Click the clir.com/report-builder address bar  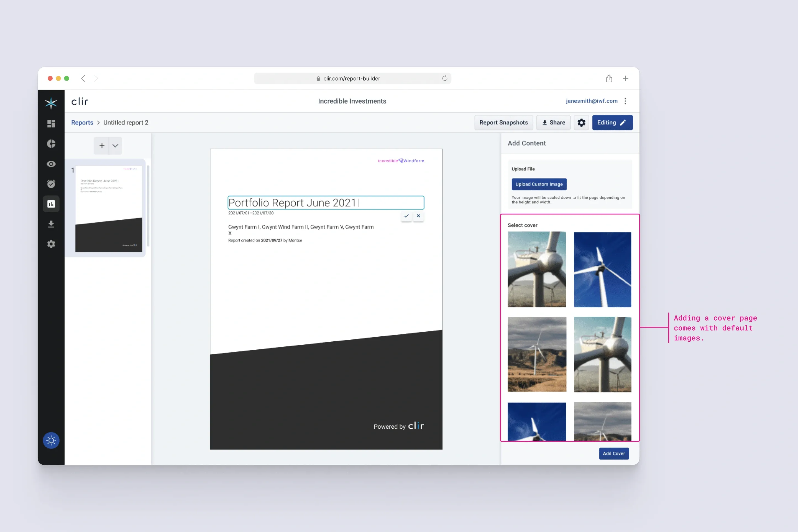(352, 78)
